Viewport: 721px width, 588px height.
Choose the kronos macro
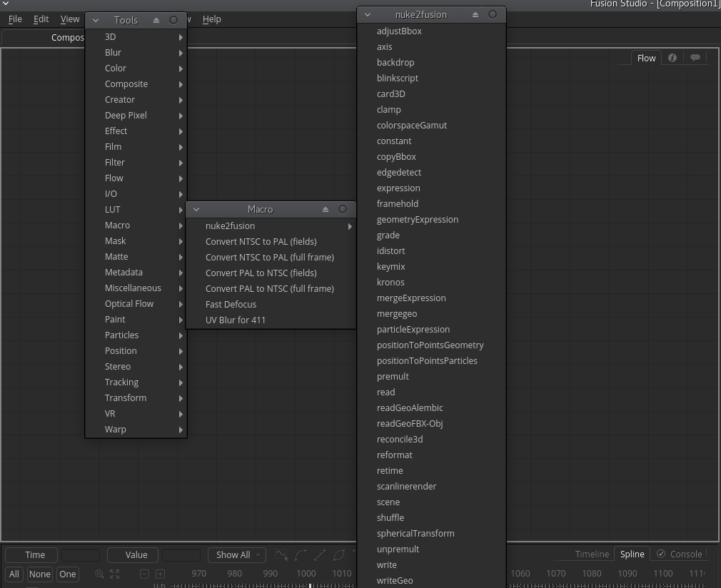point(431,283)
